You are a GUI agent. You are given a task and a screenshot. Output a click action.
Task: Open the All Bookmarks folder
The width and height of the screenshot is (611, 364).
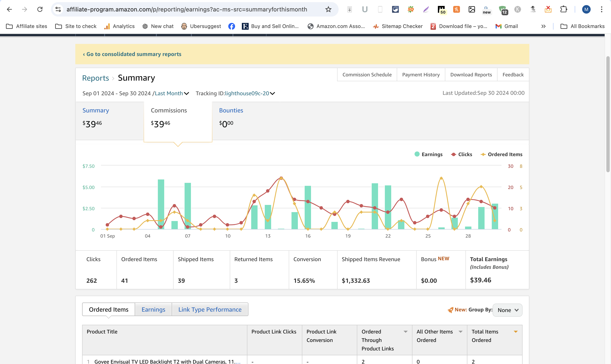(x=583, y=26)
